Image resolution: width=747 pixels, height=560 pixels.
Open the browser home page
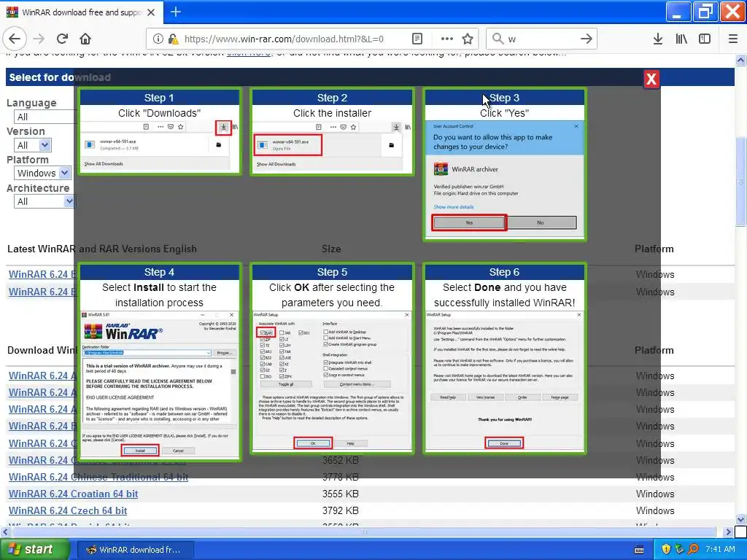(x=85, y=39)
